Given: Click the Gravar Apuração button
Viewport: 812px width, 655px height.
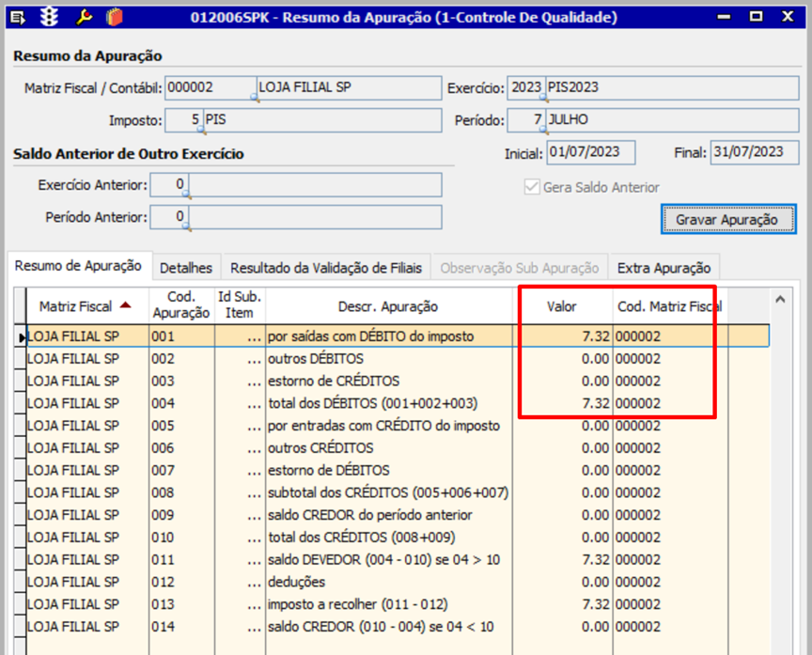Looking at the screenshot, I should 726,219.
